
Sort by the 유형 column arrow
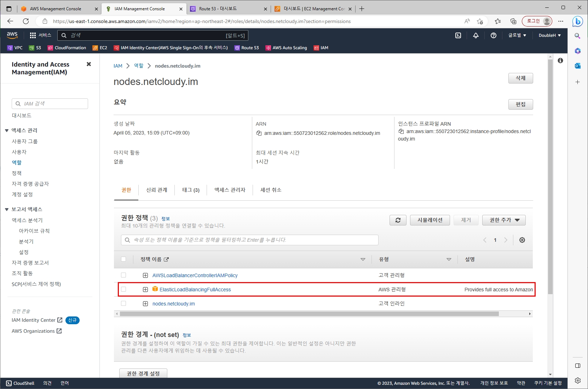point(449,259)
